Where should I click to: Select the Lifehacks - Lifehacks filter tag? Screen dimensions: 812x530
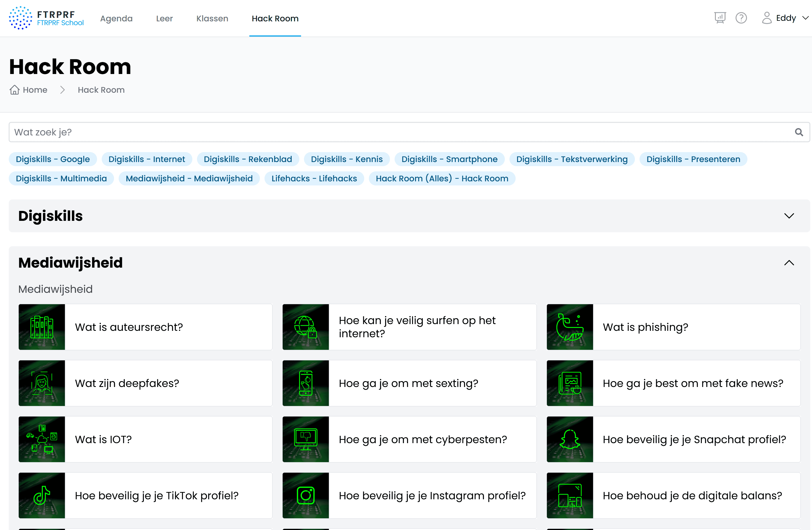pos(314,178)
